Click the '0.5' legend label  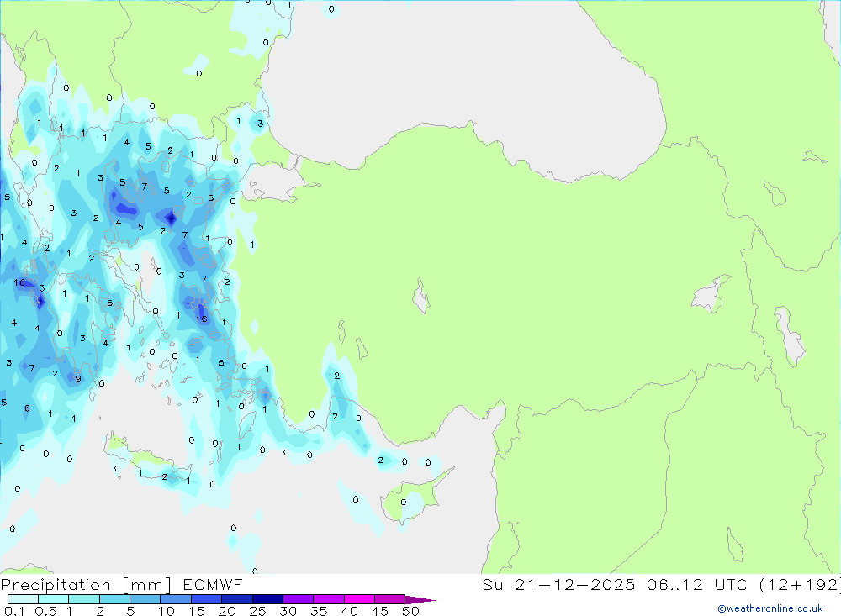tap(45, 611)
